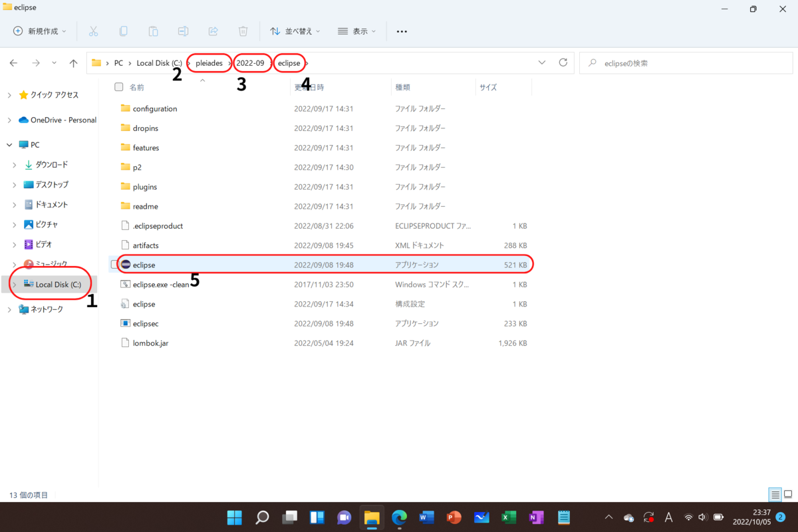Select ダウンロード in the sidebar

click(51, 164)
